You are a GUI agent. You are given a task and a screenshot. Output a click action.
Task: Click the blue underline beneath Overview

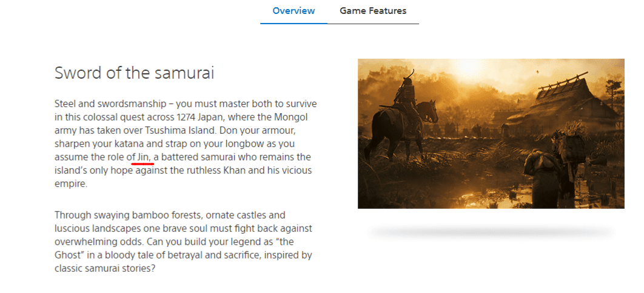[x=293, y=24]
